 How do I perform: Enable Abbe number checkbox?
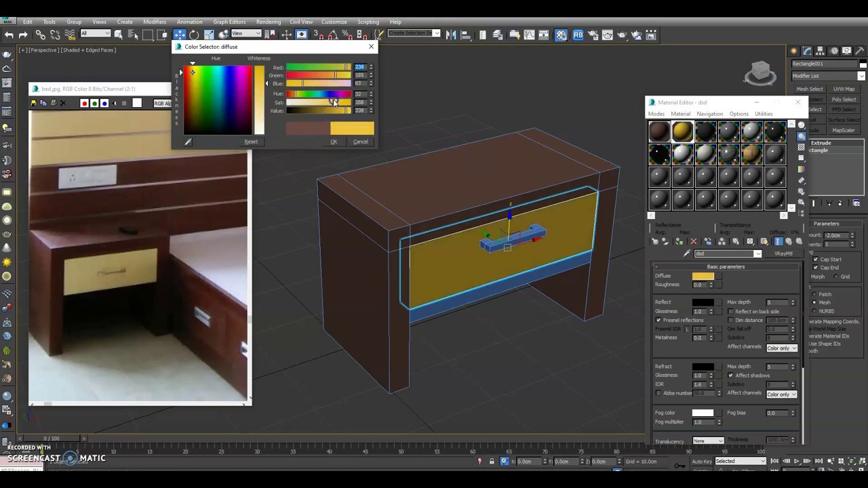tap(658, 393)
